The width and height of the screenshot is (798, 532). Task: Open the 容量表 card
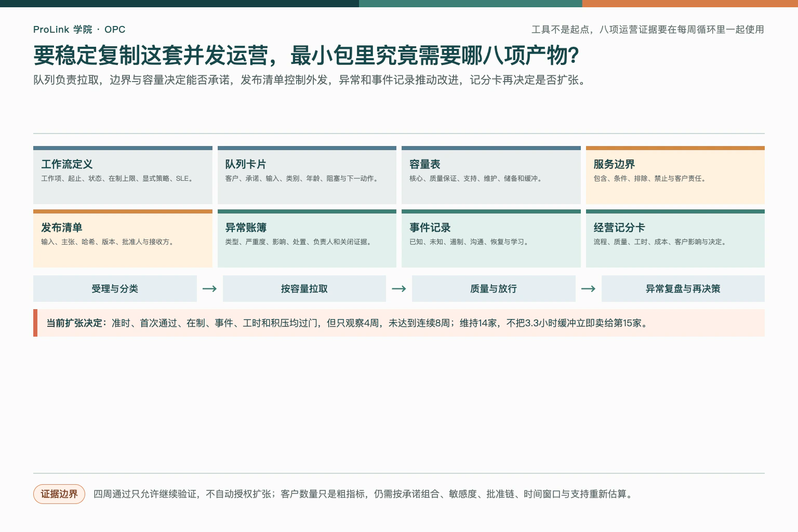click(491, 175)
